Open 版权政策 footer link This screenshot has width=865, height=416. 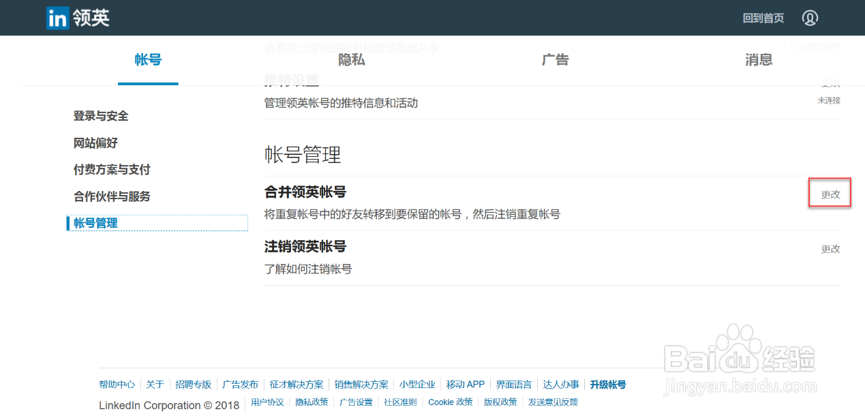point(500,402)
